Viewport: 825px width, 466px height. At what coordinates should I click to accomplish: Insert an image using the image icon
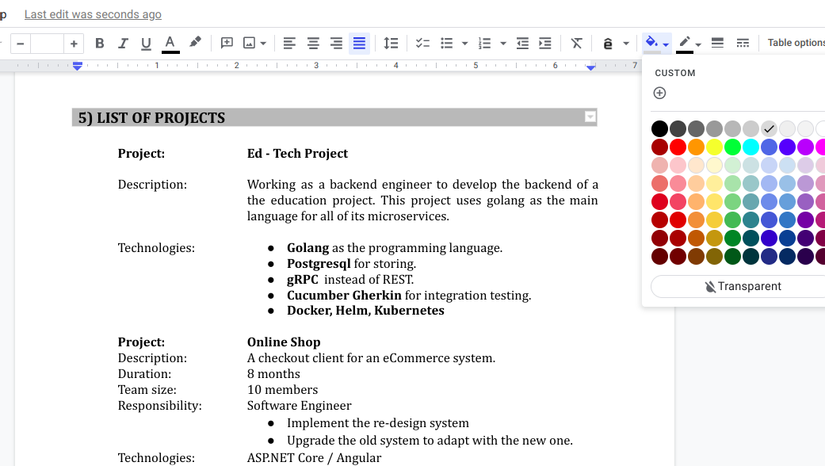(x=249, y=43)
